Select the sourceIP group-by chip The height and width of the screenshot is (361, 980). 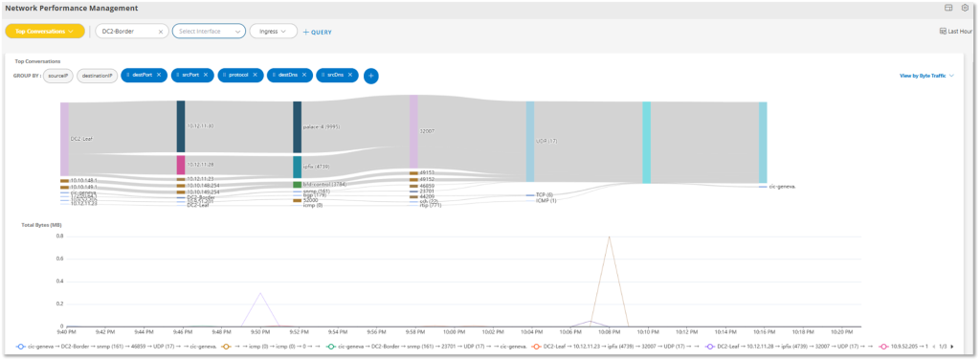coord(58,75)
